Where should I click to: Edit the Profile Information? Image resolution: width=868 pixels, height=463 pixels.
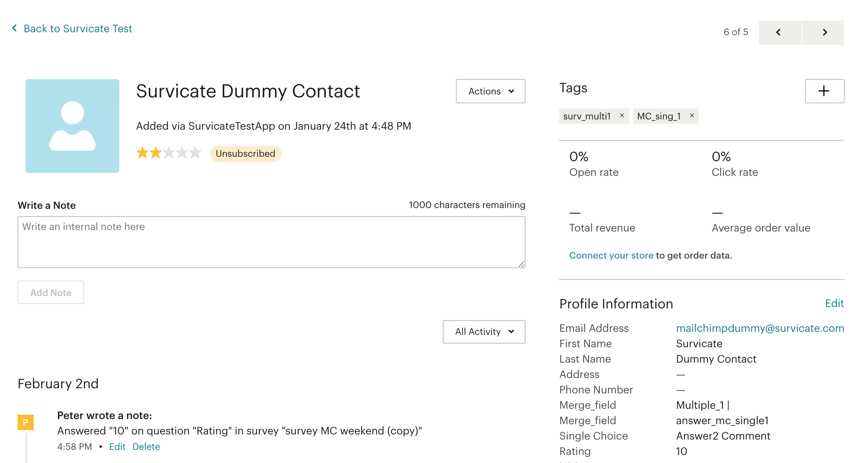pos(834,303)
